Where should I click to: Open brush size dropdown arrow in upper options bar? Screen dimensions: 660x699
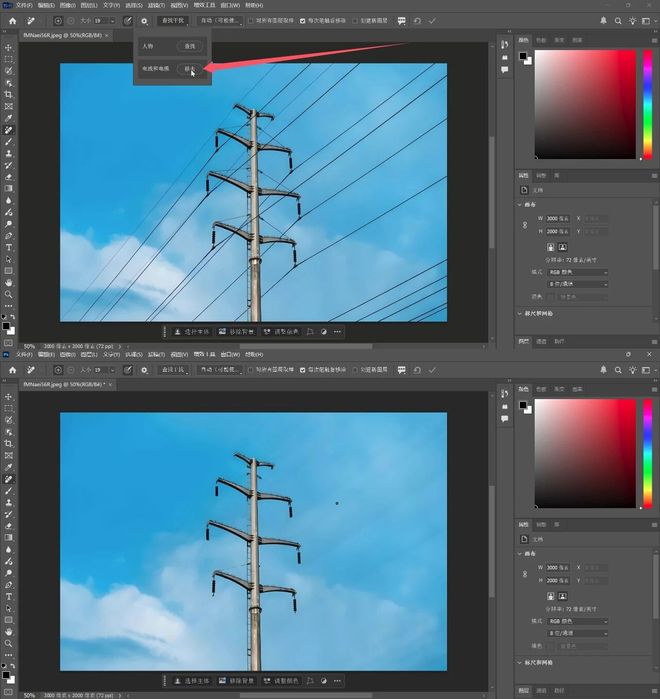[112, 21]
